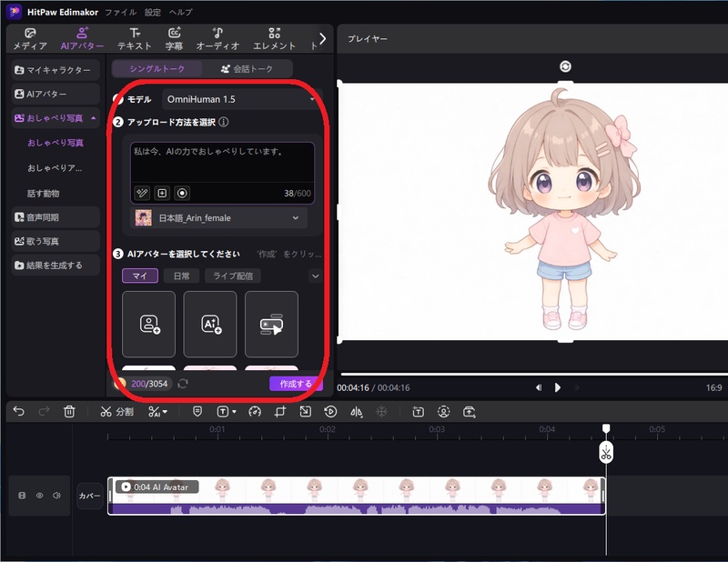
Task: Click the export frame icon
Action: [469, 412]
